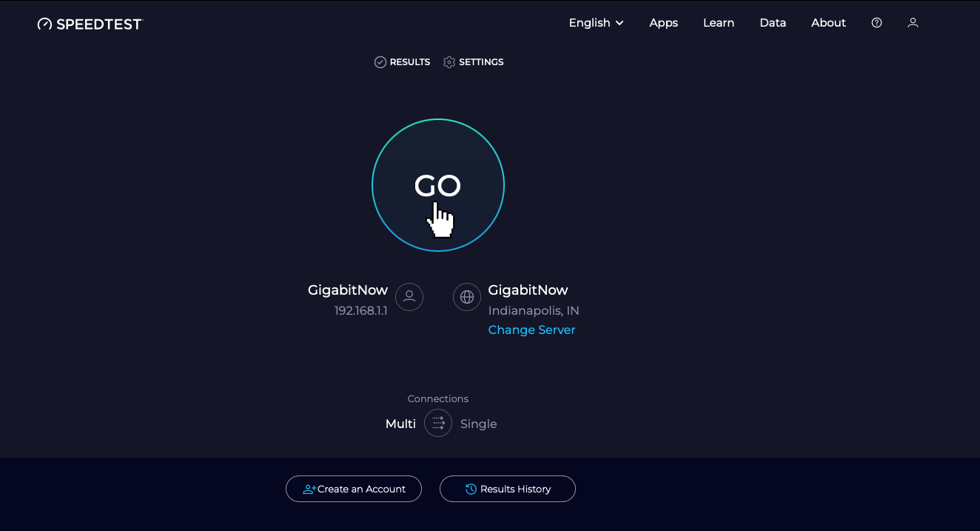
Task: Open the Settings gear icon
Action: click(449, 62)
